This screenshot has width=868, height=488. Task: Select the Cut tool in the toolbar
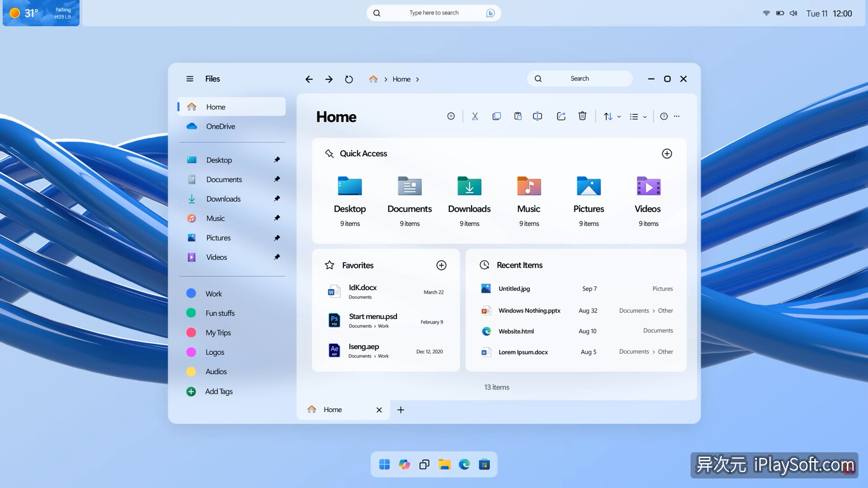(475, 116)
